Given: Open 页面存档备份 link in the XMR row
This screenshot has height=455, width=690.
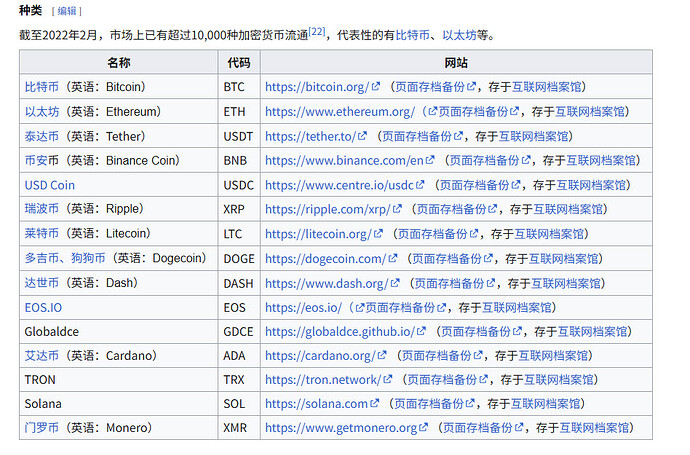Looking at the screenshot, I should pyautogui.click(x=483, y=428).
